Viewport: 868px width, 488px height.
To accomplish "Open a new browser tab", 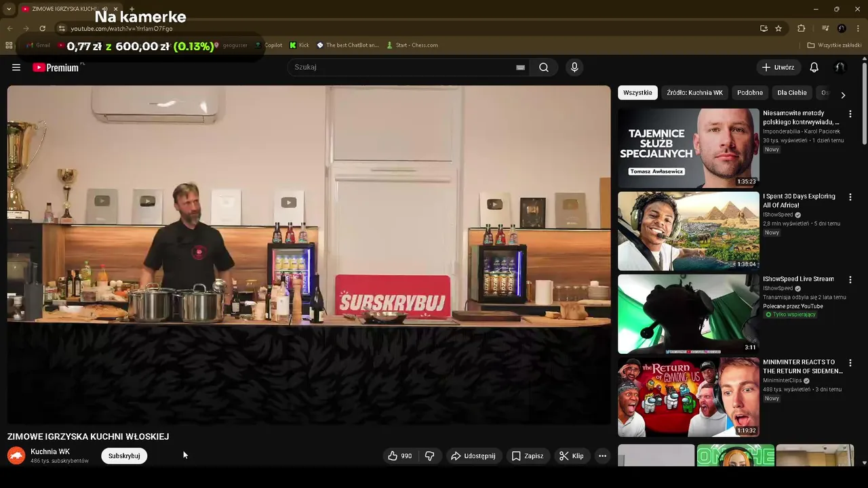I will pos(132,9).
